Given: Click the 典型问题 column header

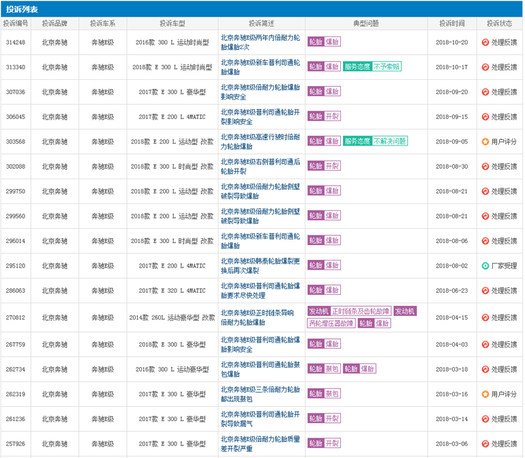Looking at the screenshot, I should pyautogui.click(x=366, y=23).
